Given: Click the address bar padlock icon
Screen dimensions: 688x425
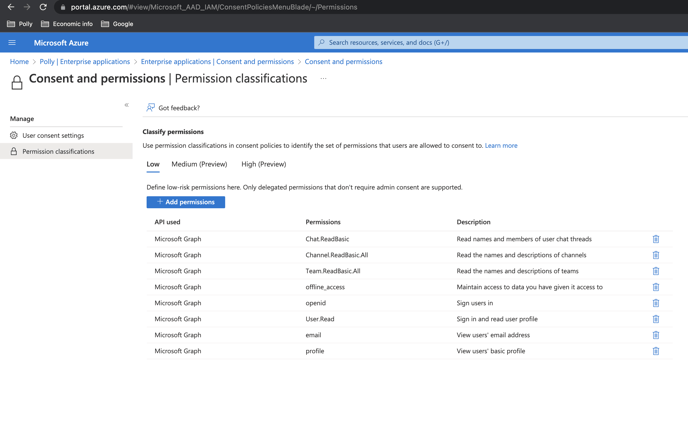Looking at the screenshot, I should point(63,7).
